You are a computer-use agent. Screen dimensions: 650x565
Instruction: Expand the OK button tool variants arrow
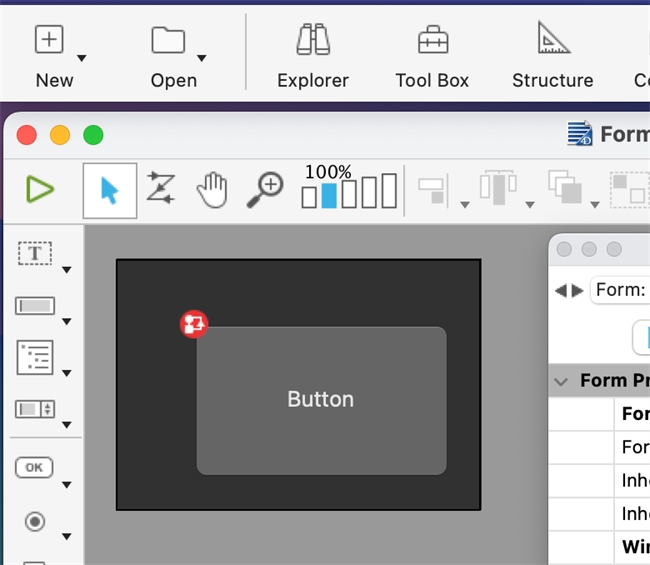[67, 486]
